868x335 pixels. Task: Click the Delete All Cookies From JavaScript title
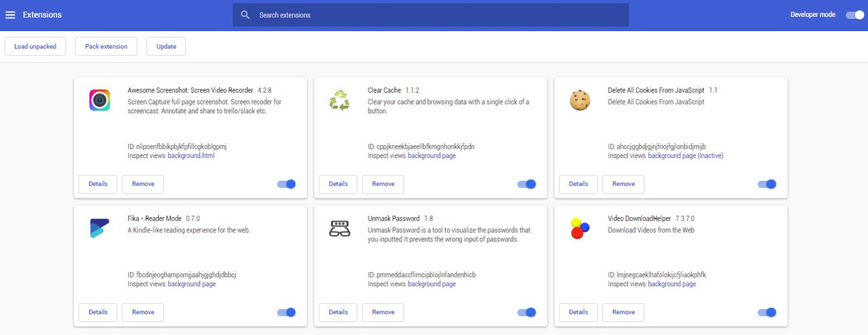click(x=656, y=90)
